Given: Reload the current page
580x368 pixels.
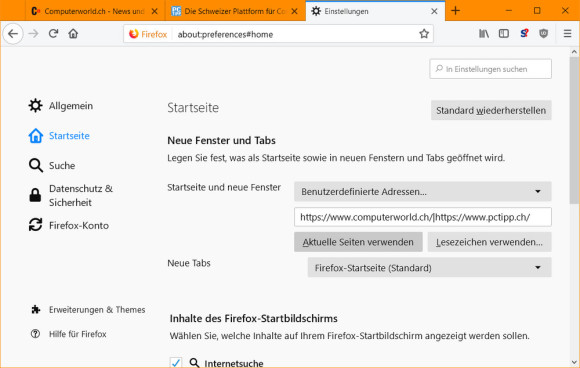Looking at the screenshot, I should [x=53, y=34].
